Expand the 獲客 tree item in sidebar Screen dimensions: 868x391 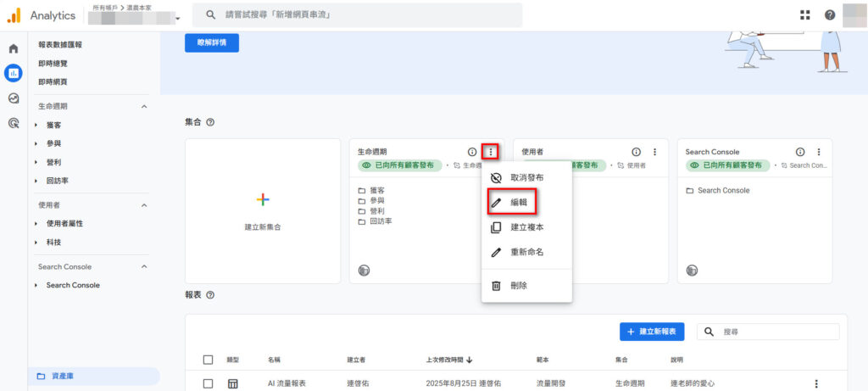(x=36, y=126)
